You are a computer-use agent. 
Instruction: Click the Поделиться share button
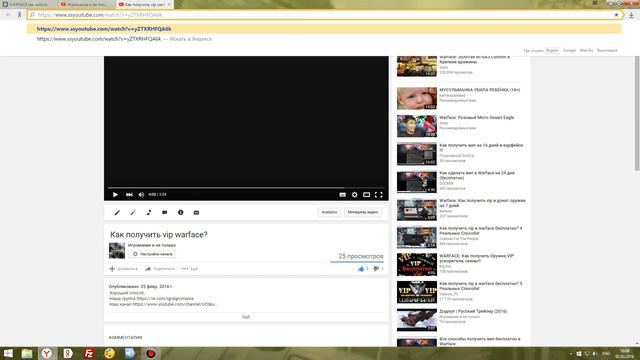[x=160, y=269]
